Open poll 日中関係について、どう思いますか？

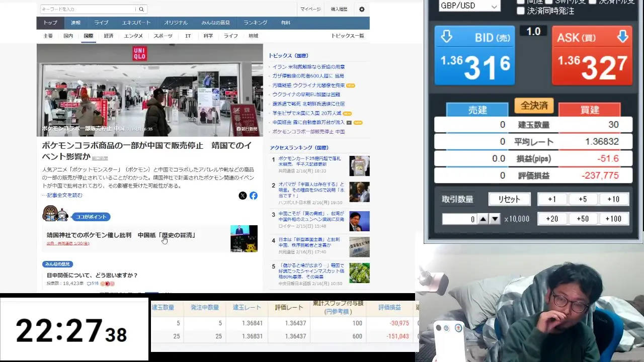click(92, 276)
